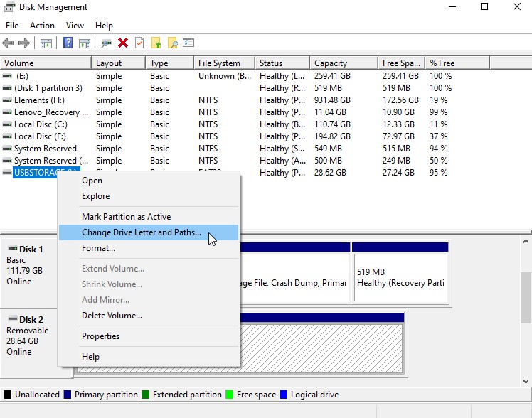
Task: Open the Action menu
Action: point(42,26)
